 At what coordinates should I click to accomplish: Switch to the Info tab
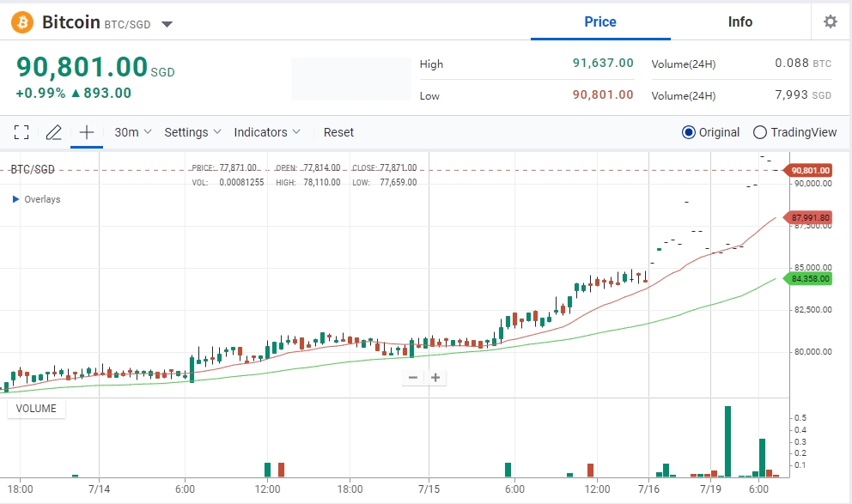click(739, 22)
